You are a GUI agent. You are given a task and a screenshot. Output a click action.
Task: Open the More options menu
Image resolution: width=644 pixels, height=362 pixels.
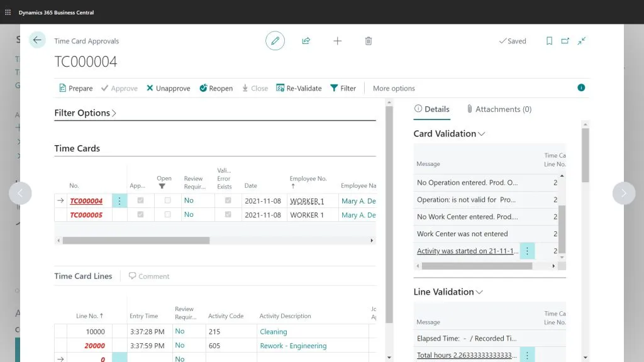pos(394,89)
